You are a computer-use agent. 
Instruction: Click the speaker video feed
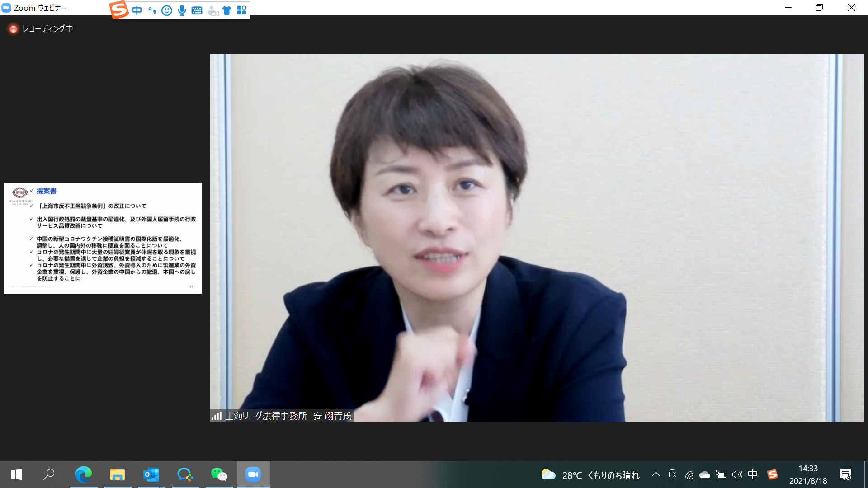tap(537, 238)
